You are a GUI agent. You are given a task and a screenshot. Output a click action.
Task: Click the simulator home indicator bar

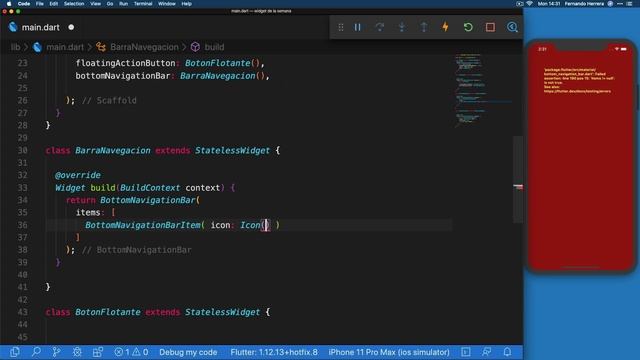click(580, 267)
